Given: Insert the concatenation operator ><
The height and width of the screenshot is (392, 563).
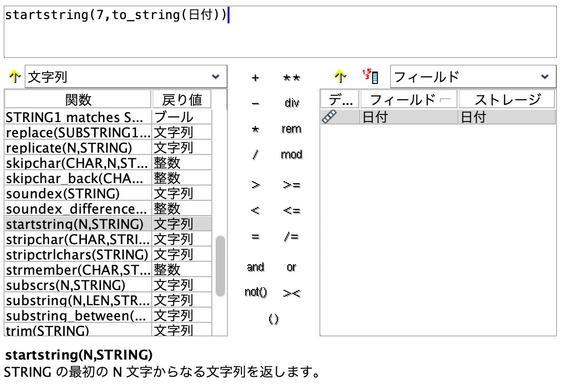Looking at the screenshot, I should click(292, 293).
